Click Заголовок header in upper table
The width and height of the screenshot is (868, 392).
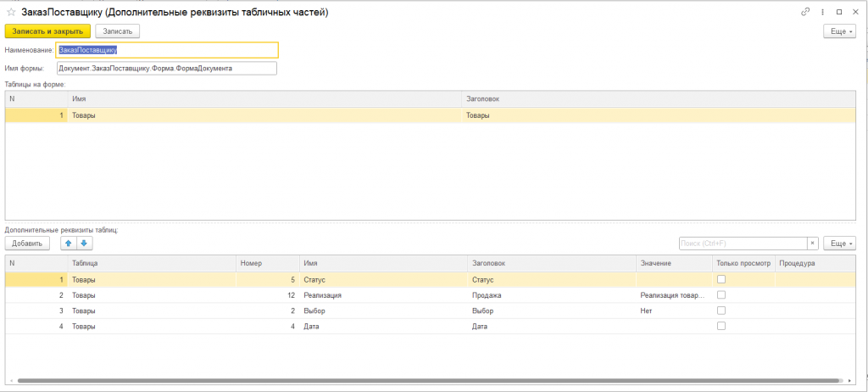pyautogui.click(x=659, y=98)
